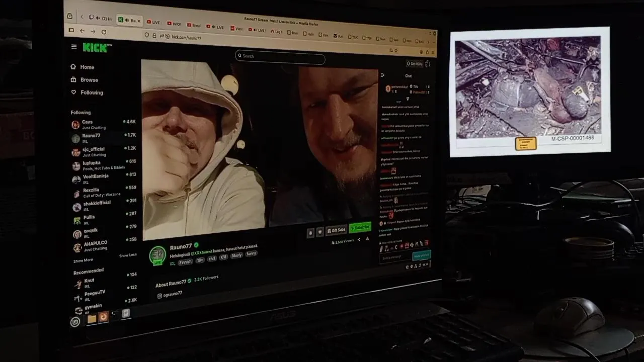Image resolution: width=644 pixels, height=362 pixels.
Task: Open recommended channel gymskin
Action: (x=105, y=307)
